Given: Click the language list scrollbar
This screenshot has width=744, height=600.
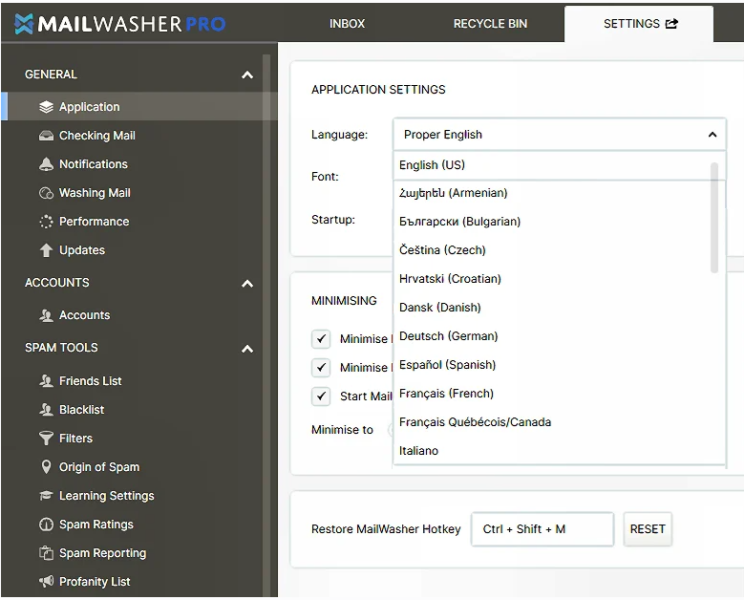Looking at the screenshot, I should 714,217.
